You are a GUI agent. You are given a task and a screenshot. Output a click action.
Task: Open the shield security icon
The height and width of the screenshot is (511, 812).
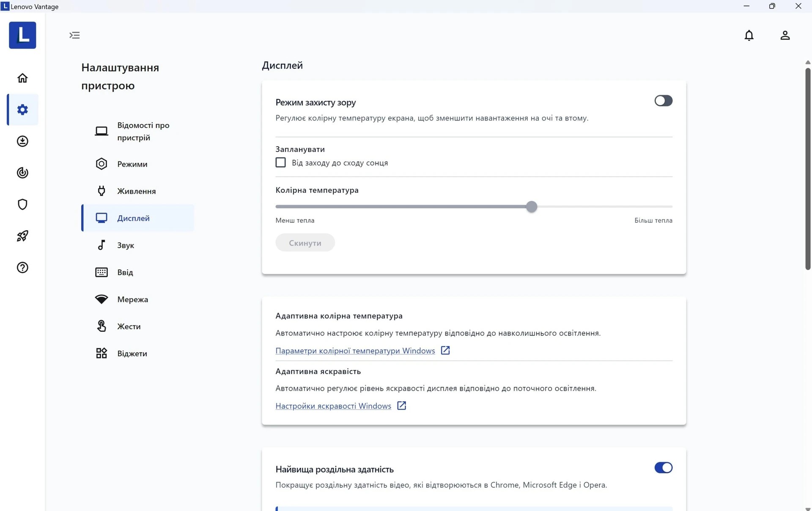[x=22, y=205]
